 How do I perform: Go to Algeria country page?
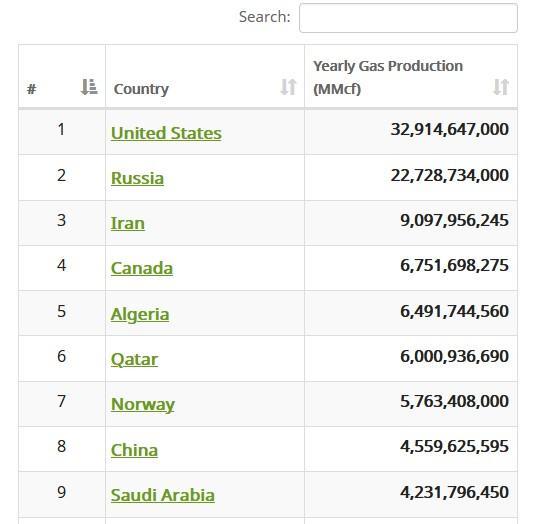point(140,314)
